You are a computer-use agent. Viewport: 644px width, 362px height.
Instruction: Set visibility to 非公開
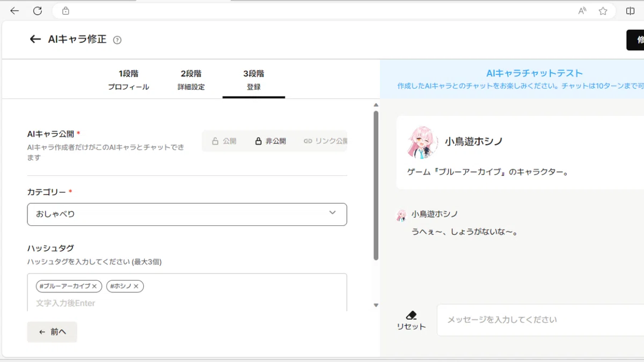tap(270, 141)
